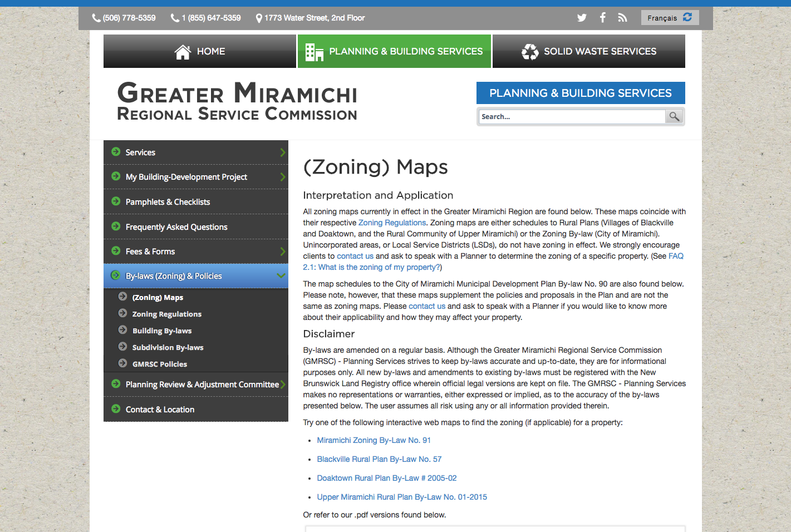Collapse the By-laws (Zoning) & Policies chevron

[281, 276]
